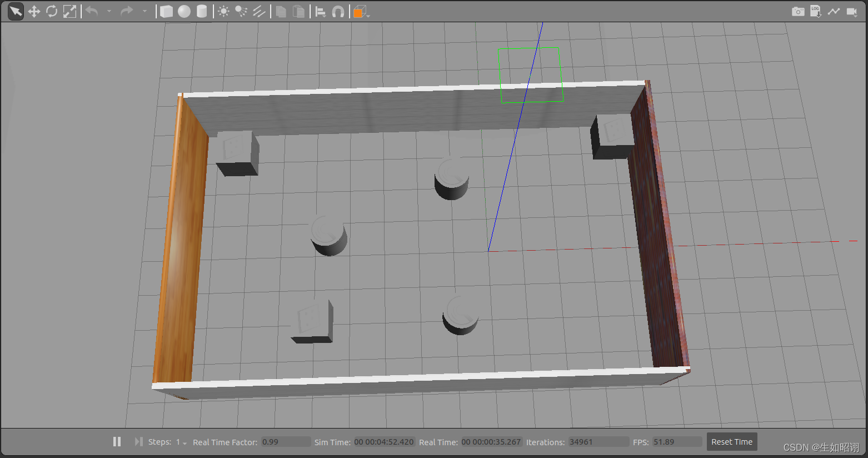868x458 pixels.
Task: Open the redo history dropdown arrow
Action: 144,11
